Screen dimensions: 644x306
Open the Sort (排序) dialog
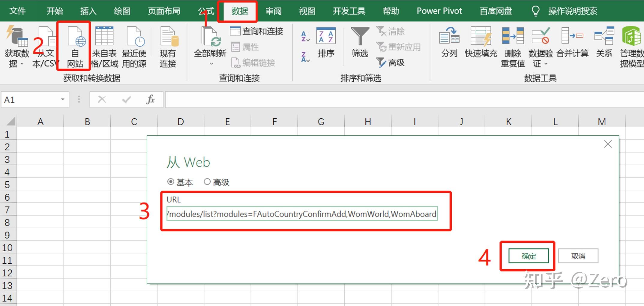326,43
